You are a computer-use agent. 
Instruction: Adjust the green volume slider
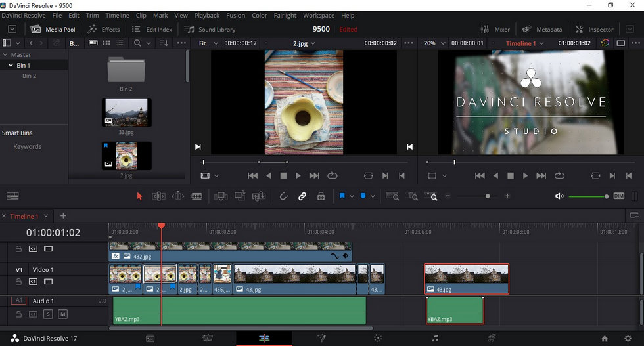pos(588,196)
